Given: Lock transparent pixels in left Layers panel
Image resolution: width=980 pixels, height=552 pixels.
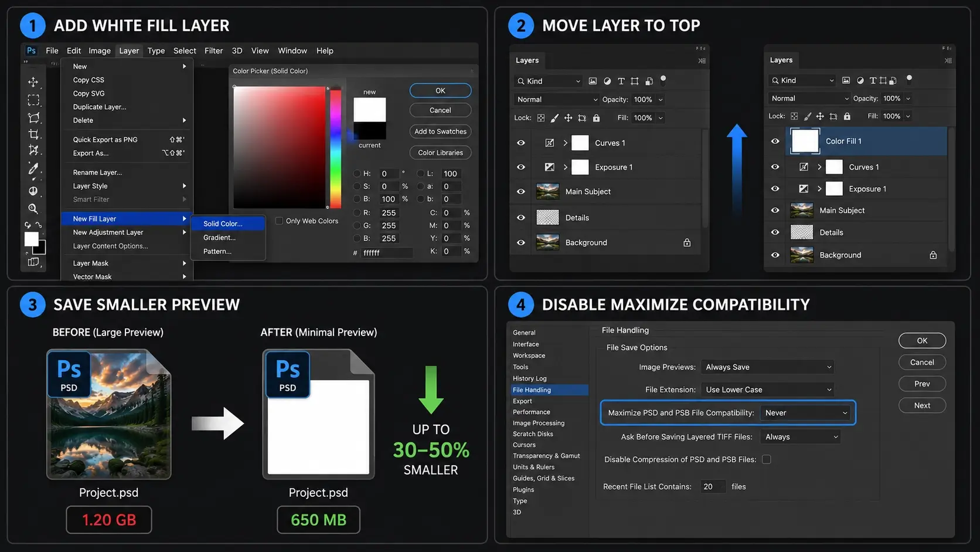Looking at the screenshot, I should pyautogui.click(x=541, y=118).
